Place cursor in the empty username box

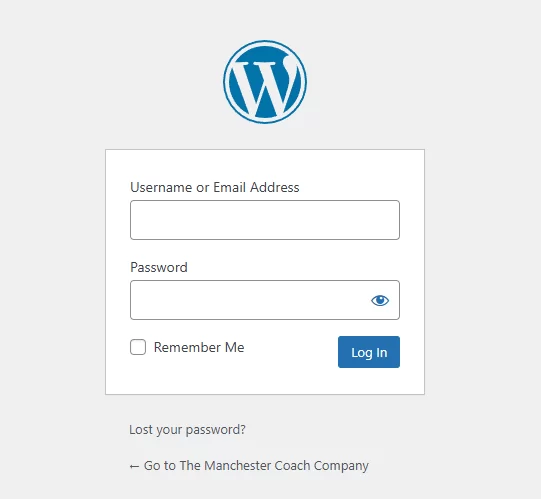tap(265, 220)
